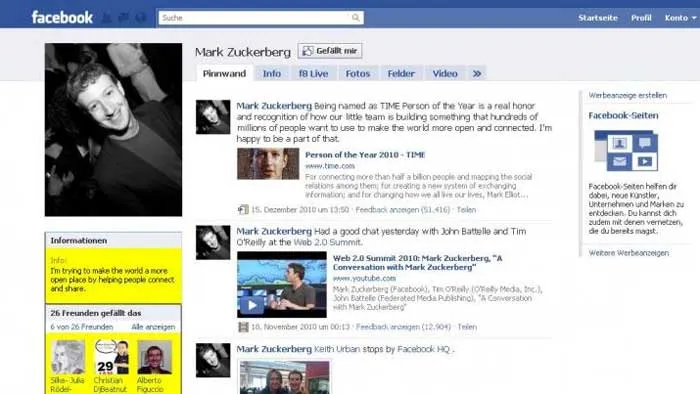The image size is (700, 394).
Task: Go to Startseite
Action: tap(598, 18)
